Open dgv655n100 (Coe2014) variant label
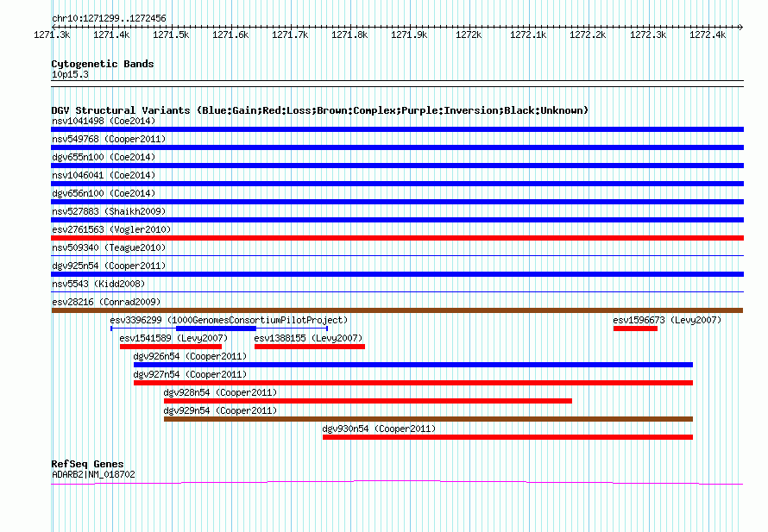 tap(104, 157)
